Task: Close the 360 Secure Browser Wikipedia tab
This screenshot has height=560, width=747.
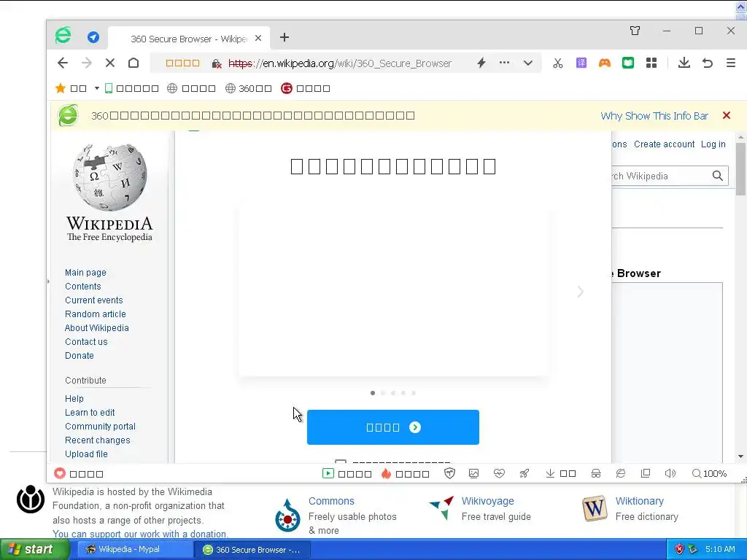Action: [258, 38]
